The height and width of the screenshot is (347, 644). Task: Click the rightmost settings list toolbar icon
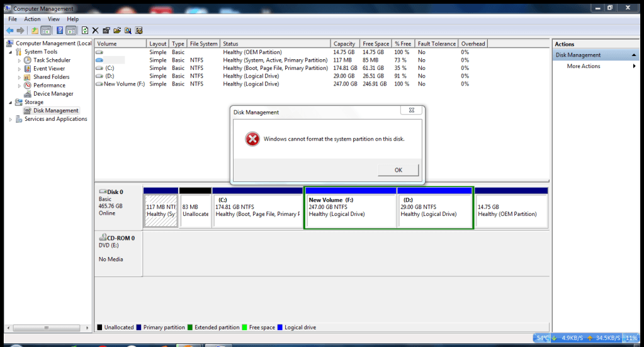139,30
